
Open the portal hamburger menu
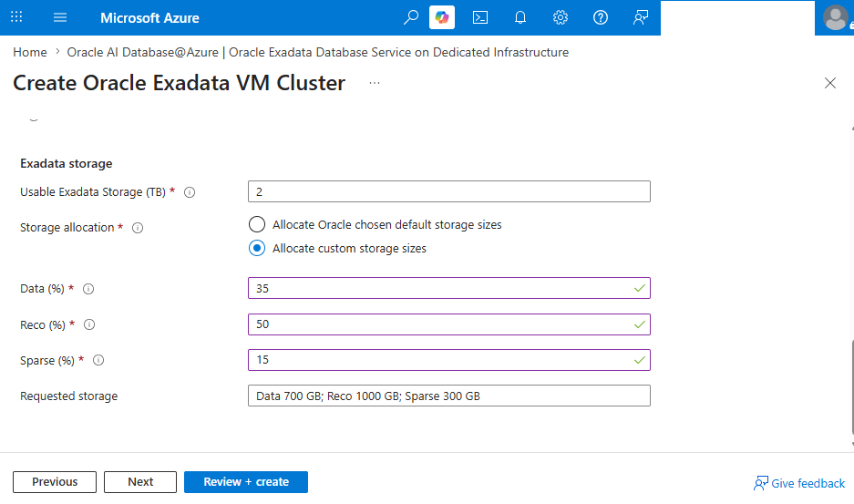click(x=60, y=17)
